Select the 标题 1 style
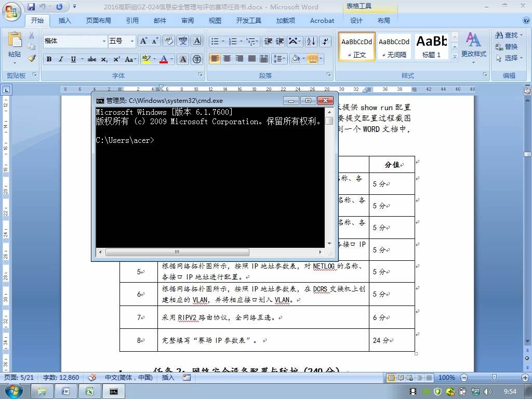Screen dimensions: 532x399 431,46
